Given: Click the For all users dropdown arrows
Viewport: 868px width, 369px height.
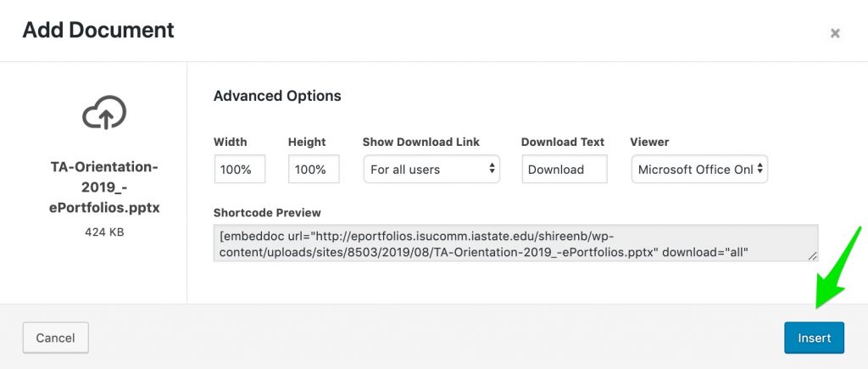Looking at the screenshot, I should (492, 169).
